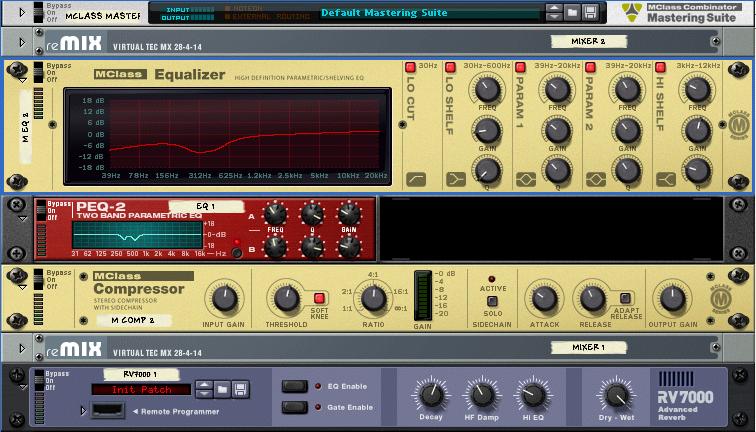Click the compressor THRESHOLD knob
Viewport: 756px width, 432px height.
(x=287, y=299)
